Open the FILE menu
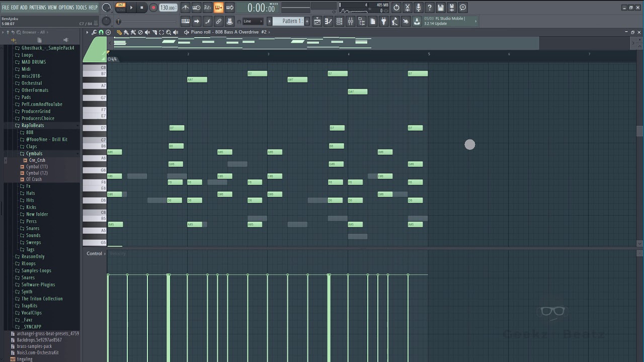The image size is (644, 362). point(6,8)
